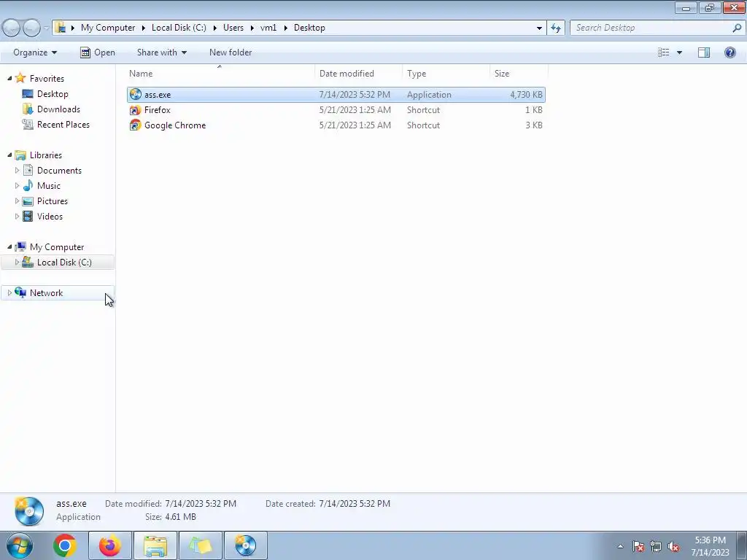Click the Favorites star icon

click(20, 78)
